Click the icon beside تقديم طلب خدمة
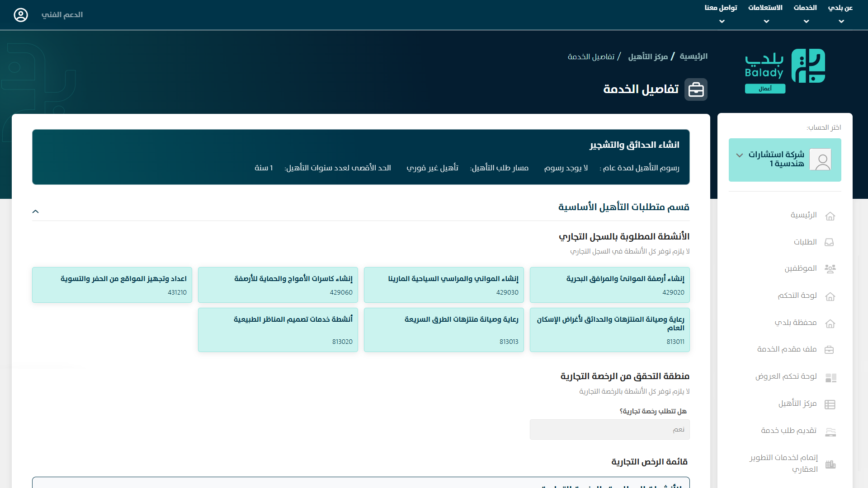868x488 pixels. click(x=830, y=432)
